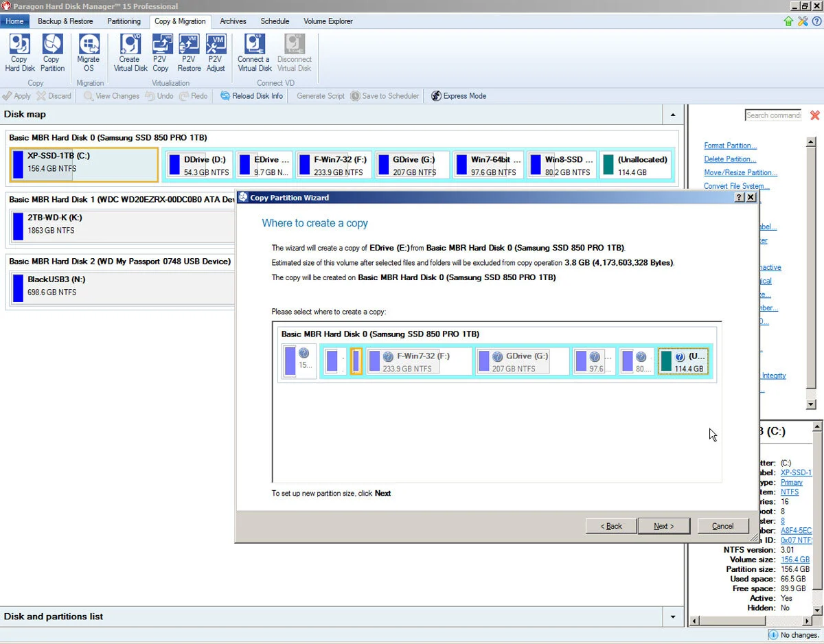Image resolution: width=824 pixels, height=644 pixels.
Task: Open P2V Restore tool
Action: [x=189, y=53]
